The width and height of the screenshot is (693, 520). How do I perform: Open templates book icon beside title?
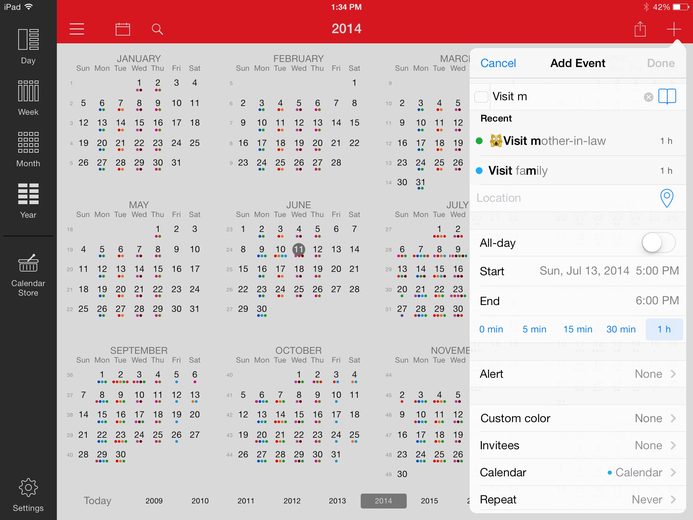(x=667, y=96)
